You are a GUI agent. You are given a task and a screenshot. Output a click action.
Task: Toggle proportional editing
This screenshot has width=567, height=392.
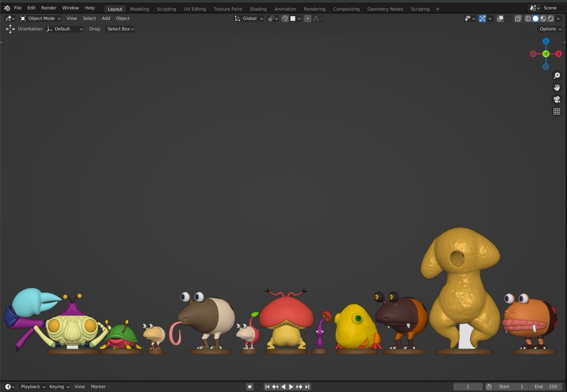point(307,19)
